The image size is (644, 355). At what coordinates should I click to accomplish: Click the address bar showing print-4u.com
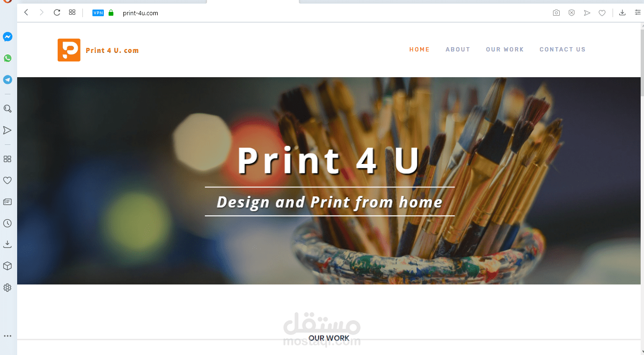pos(141,13)
